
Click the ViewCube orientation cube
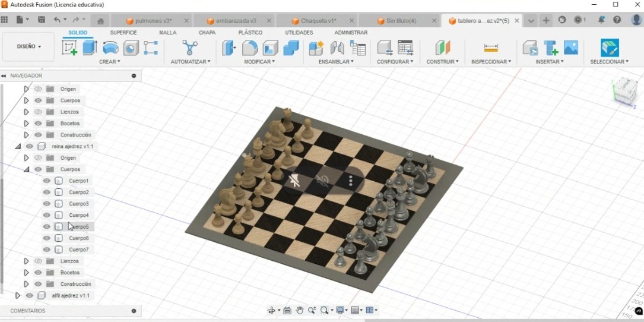click(x=624, y=90)
